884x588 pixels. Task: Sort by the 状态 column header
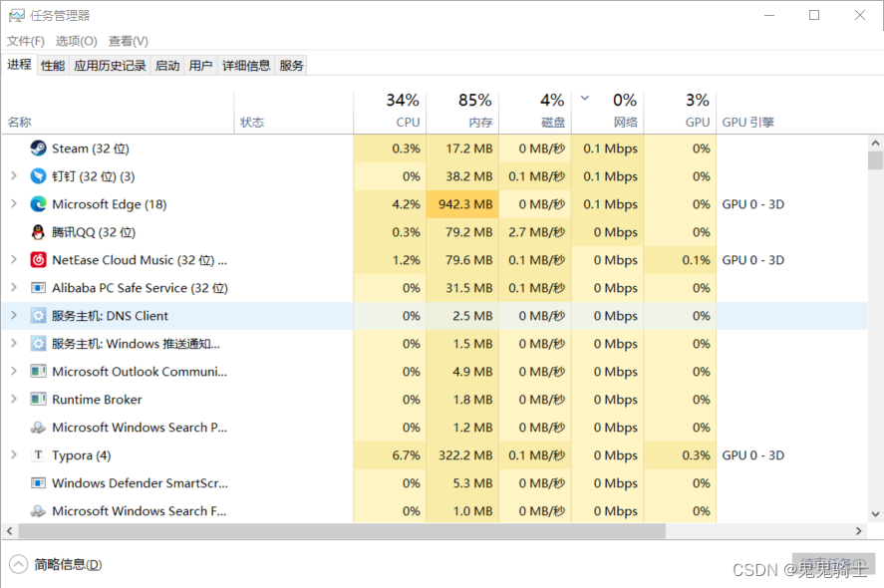pos(294,113)
